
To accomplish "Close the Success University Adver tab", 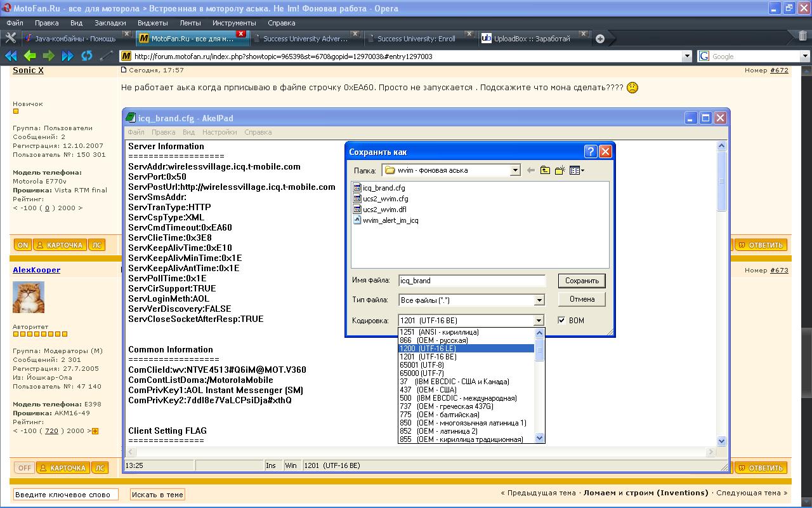I will pyautogui.click(x=355, y=34).
